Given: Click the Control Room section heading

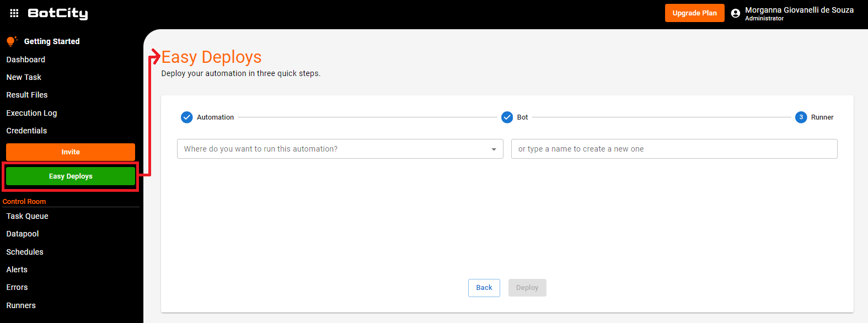Looking at the screenshot, I should pyautogui.click(x=24, y=202).
